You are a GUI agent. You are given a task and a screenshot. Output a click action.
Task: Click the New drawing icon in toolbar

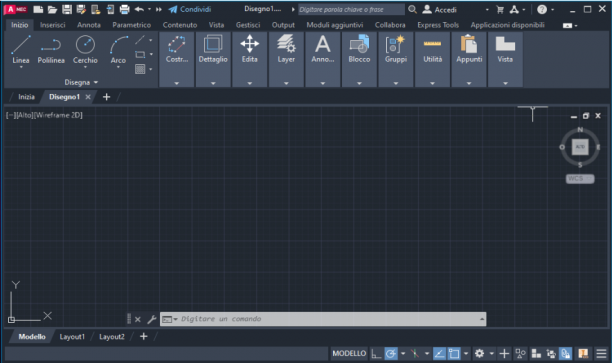point(38,9)
